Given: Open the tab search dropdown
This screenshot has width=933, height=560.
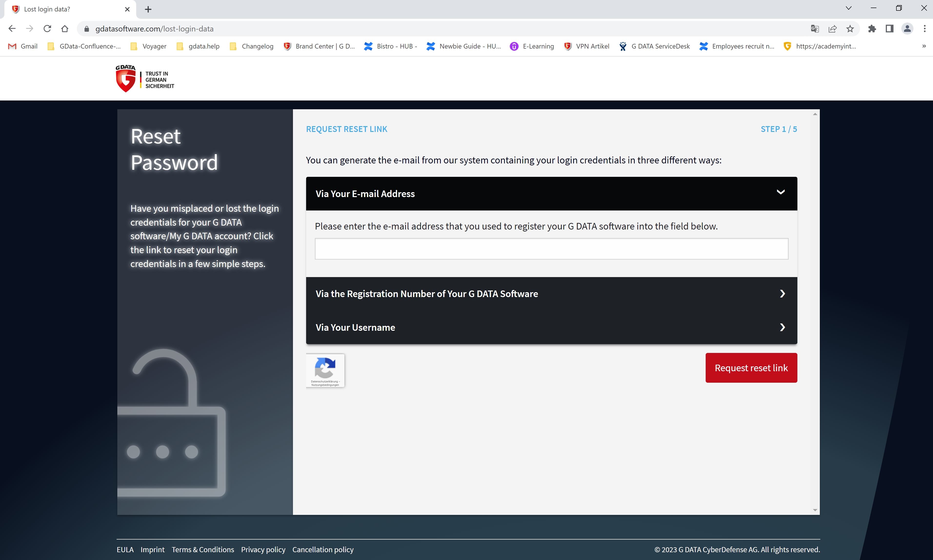Looking at the screenshot, I should pyautogui.click(x=849, y=8).
